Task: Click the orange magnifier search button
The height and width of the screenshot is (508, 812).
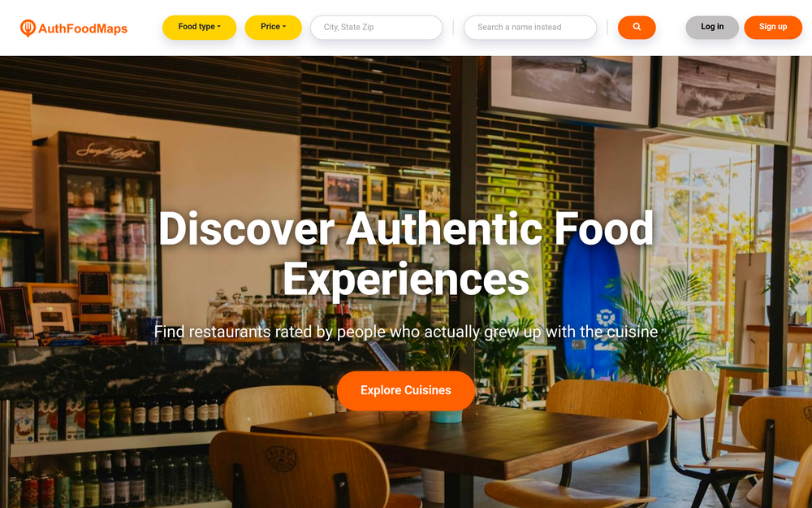Action: click(x=637, y=28)
